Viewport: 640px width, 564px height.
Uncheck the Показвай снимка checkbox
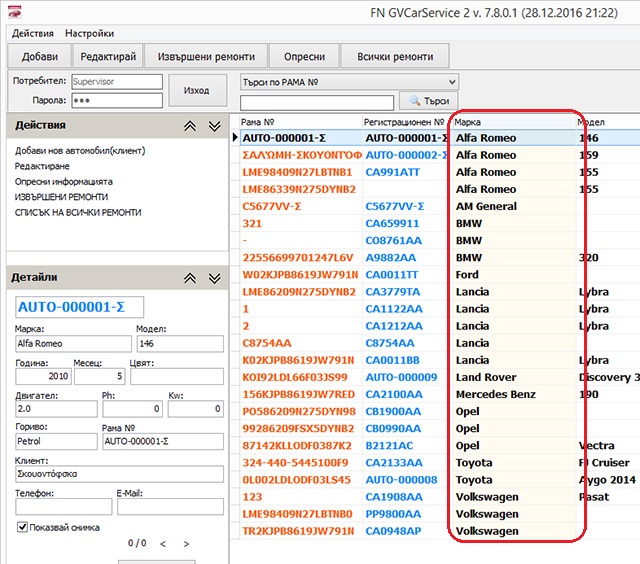pyautogui.click(x=23, y=527)
